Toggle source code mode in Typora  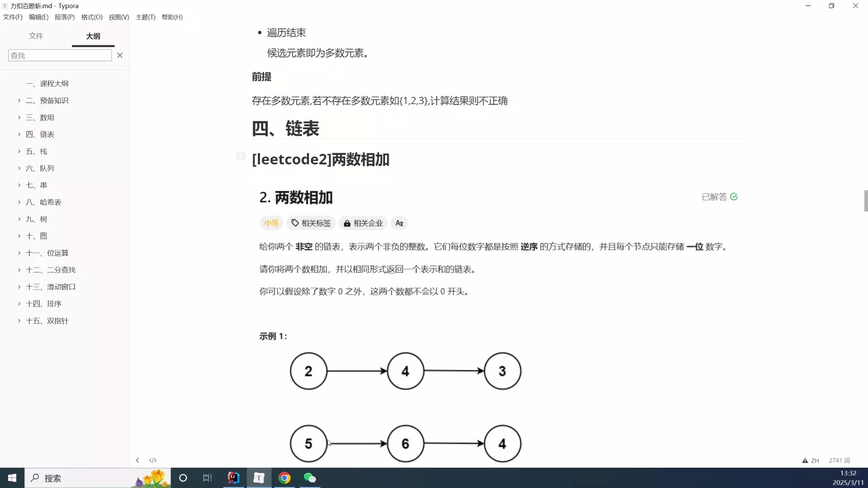click(153, 460)
